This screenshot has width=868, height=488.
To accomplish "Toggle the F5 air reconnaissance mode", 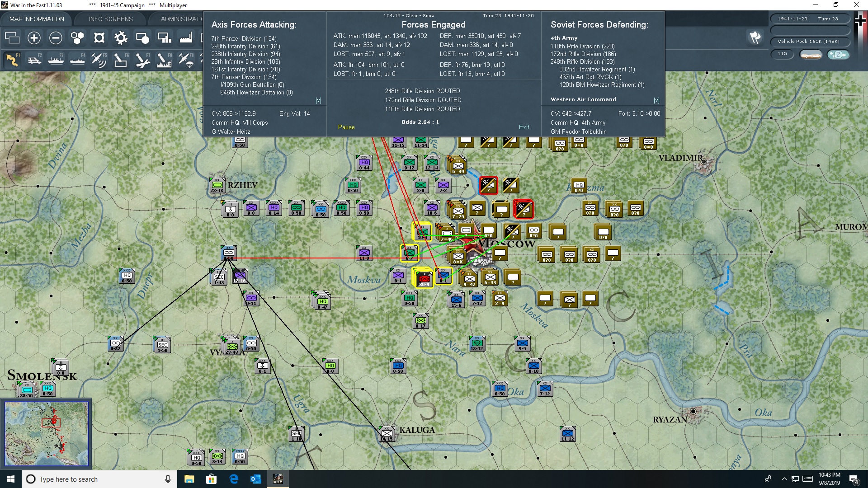I will [99, 60].
